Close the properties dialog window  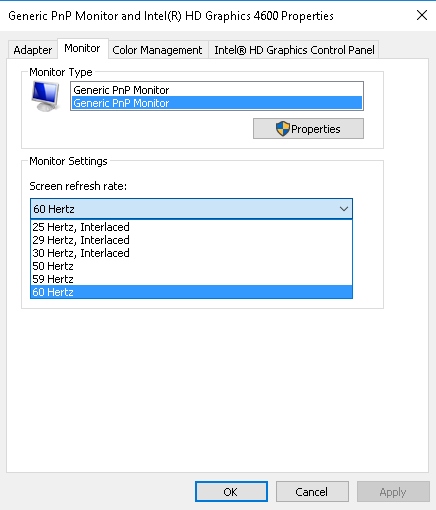click(x=422, y=15)
